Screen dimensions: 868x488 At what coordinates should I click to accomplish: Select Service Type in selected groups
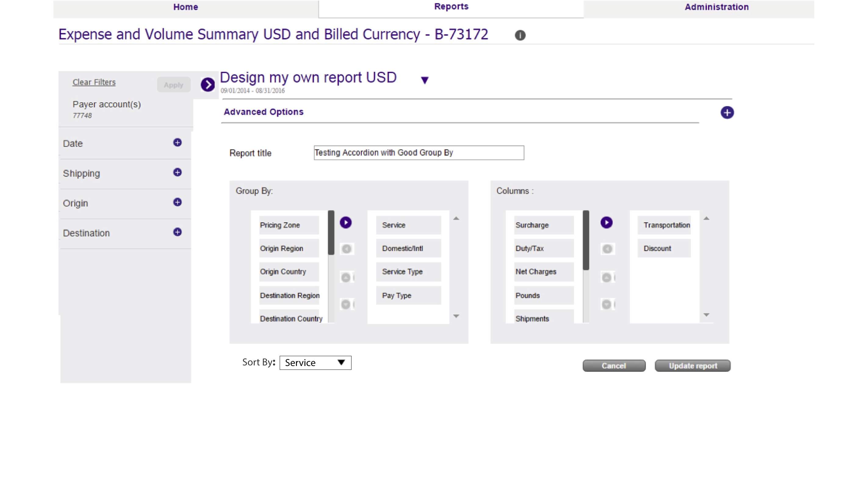click(409, 271)
